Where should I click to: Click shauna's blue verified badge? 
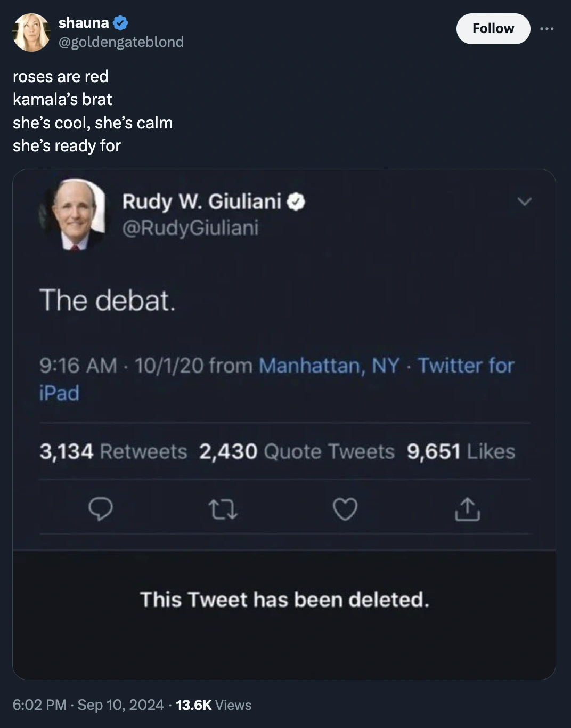point(120,23)
